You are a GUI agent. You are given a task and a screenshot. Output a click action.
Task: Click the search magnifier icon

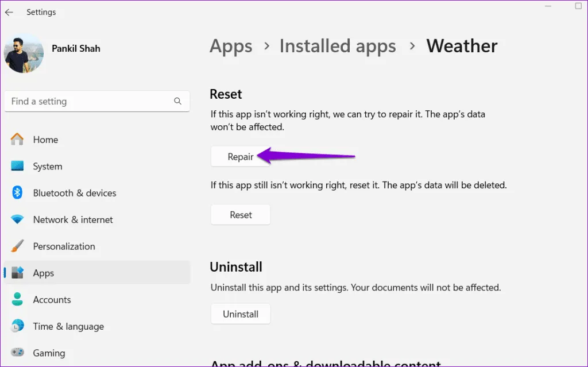[x=177, y=102]
